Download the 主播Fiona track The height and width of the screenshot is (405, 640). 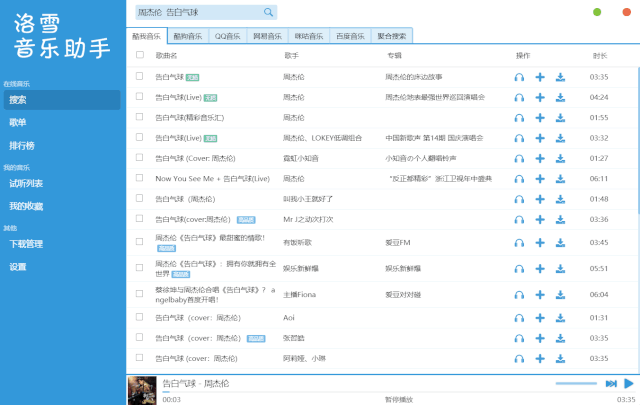(561, 294)
